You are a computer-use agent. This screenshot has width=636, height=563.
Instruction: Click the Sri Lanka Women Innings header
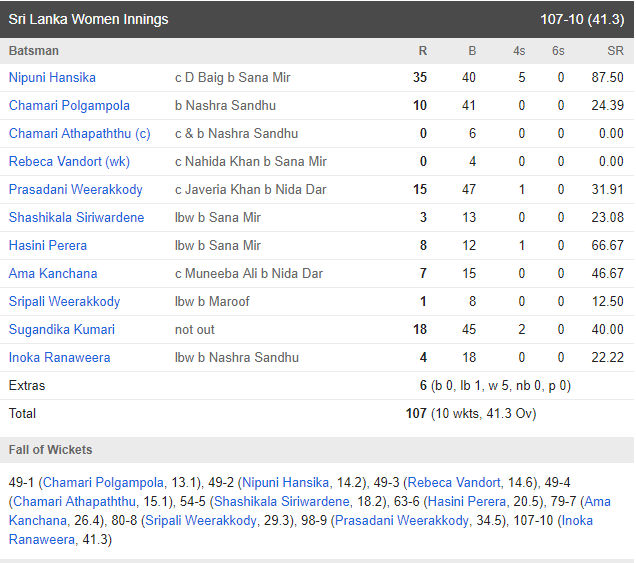pyautogui.click(x=88, y=19)
